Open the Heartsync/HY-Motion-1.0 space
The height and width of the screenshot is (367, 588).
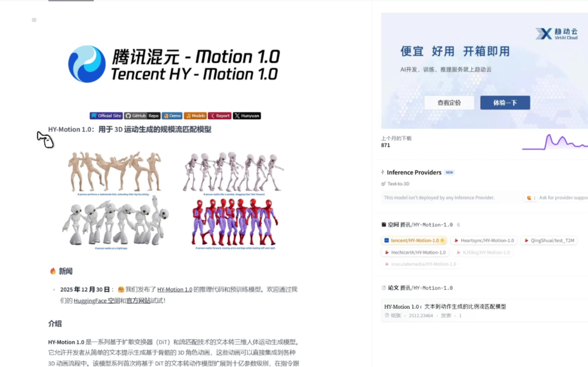pyautogui.click(x=484, y=240)
